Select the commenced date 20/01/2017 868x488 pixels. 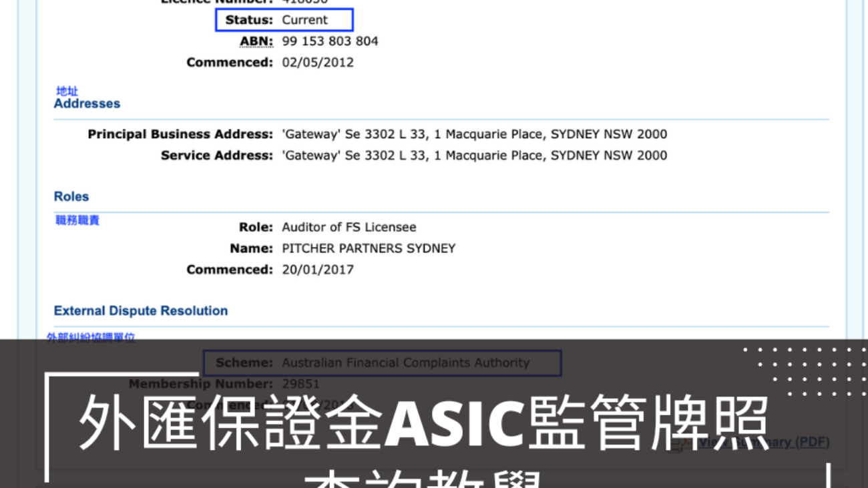coord(318,270)
